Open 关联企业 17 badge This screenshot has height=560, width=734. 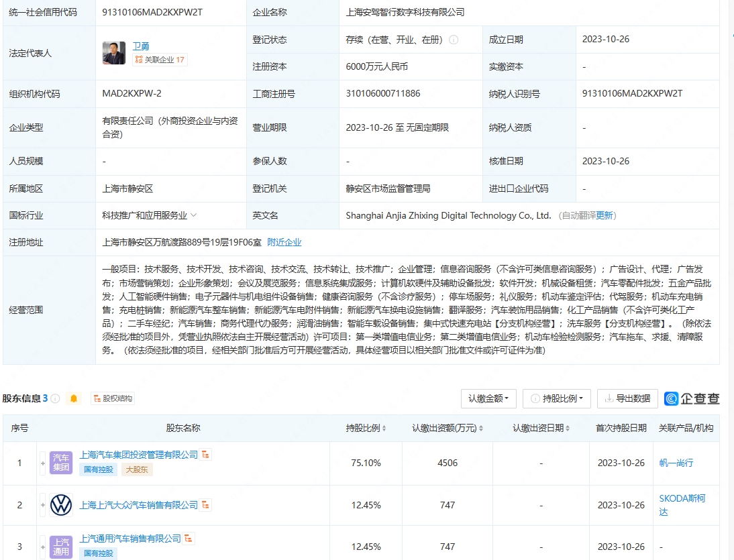tap(160, 60)
